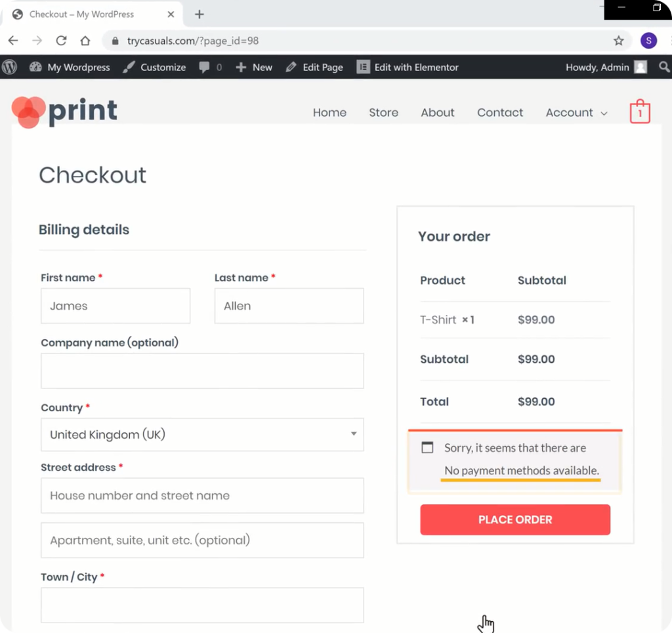Click the Place Order button
This screenshot has height=633, width=672.
pyautogui.click(x=514, y=520)
